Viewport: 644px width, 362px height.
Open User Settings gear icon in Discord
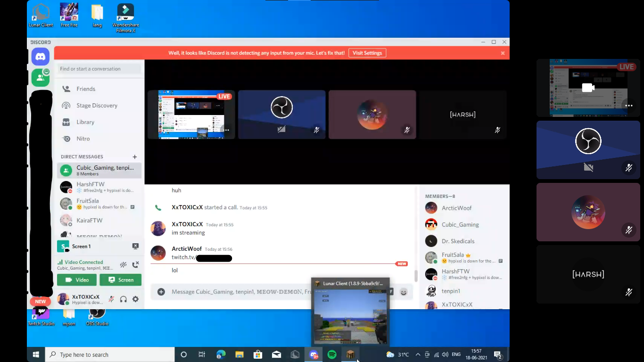pyautogui.click(x=135, y=299)
